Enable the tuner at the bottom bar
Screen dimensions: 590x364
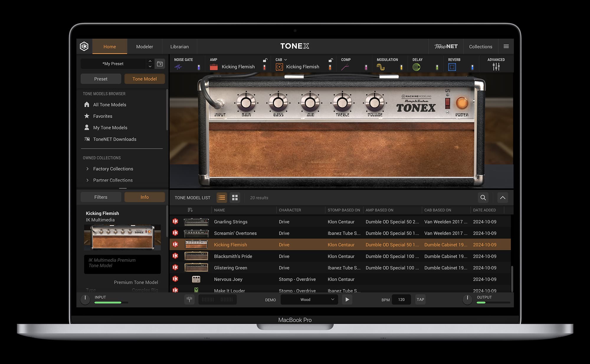coord(190,299)
